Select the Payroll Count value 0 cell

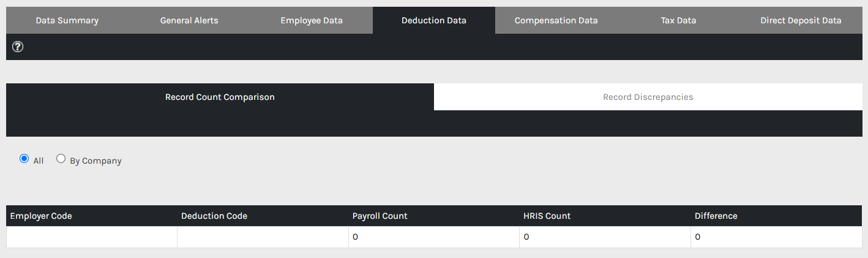434,237
